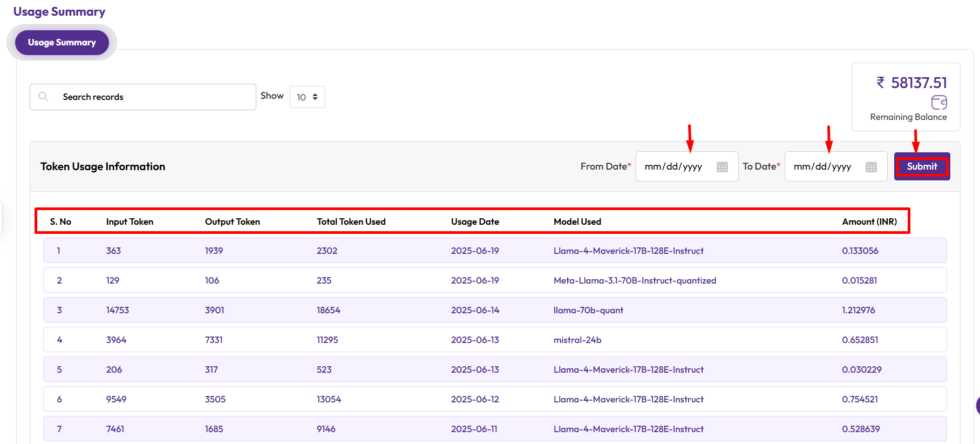Click the Model Used column header
980x444 pixels.
(577, 221)
